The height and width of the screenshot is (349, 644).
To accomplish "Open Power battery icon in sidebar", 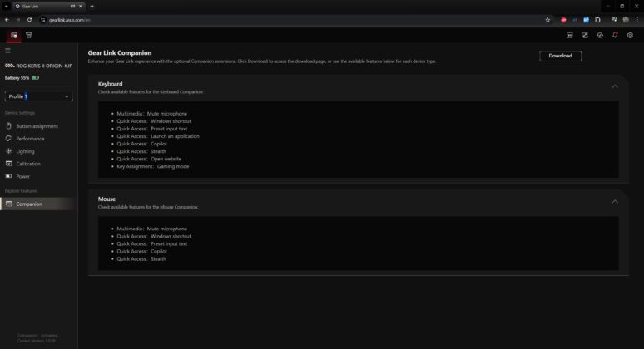I will coord(8,176).
